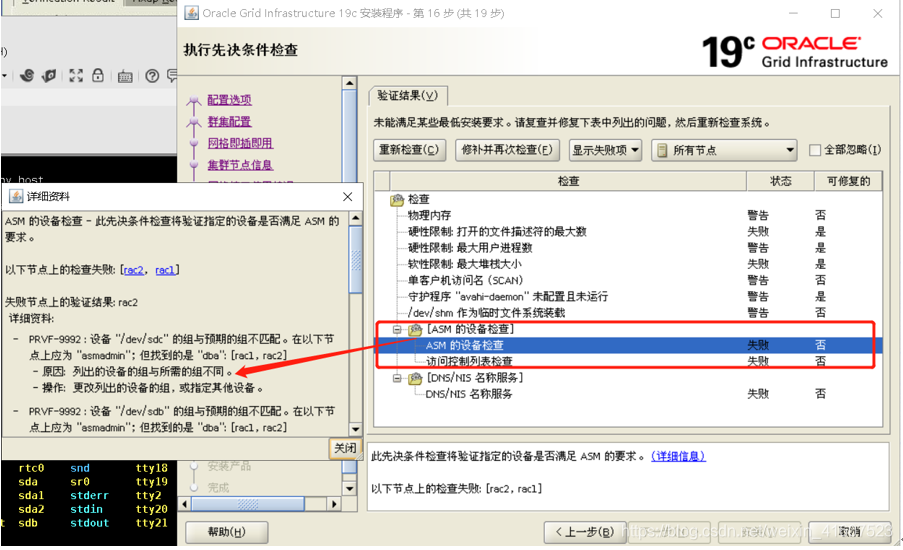Image resolution: width=903 pixels, height=550 pixels.
Task: Toggle the 全部忽略(I) checkbox
Action: [815, 150]
